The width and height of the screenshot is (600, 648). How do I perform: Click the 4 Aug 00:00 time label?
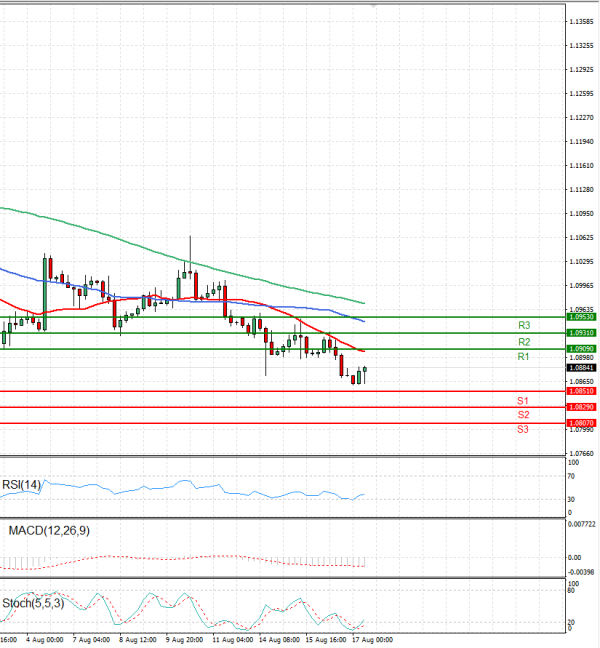[x=45, y=640]
